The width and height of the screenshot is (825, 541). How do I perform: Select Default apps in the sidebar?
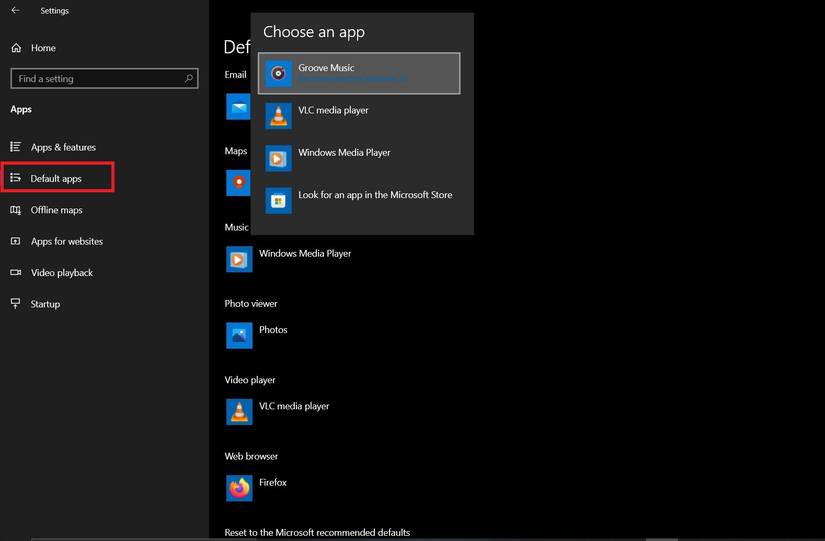tap(56, 178)
